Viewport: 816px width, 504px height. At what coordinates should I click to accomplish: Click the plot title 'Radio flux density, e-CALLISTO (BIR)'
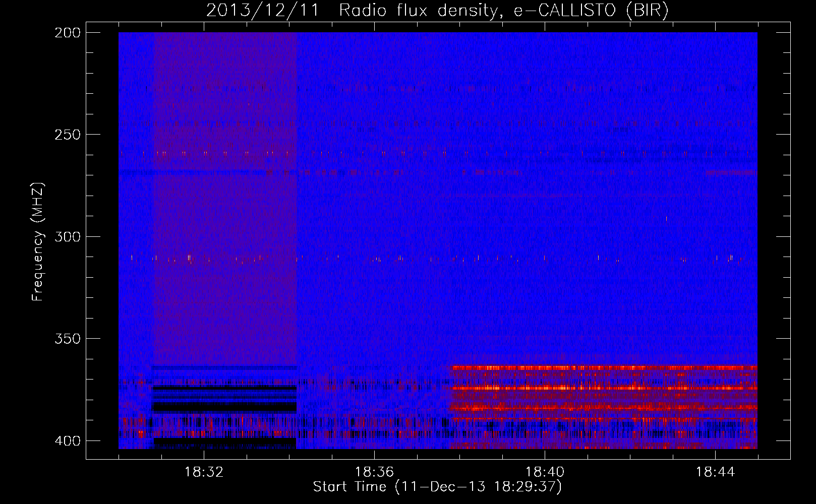coord(504,10)
